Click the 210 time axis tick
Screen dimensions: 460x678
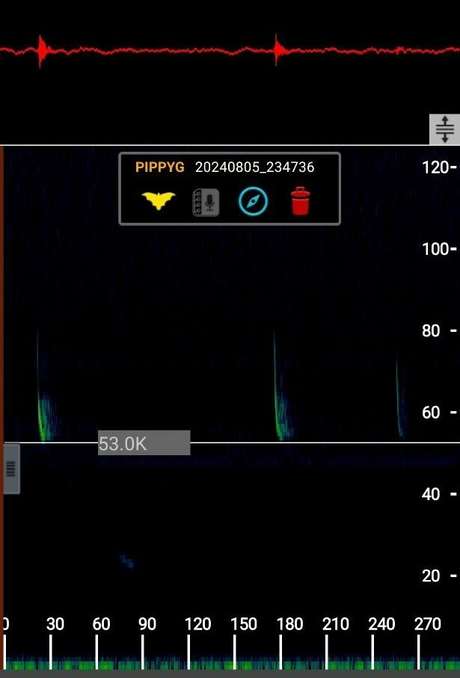click(335, 624)
